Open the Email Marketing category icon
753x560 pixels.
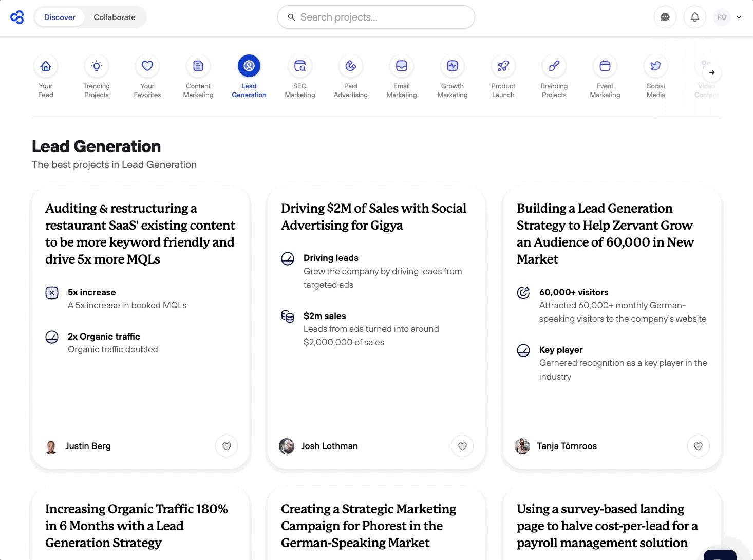pyautogui.click(x=402, y=66)
